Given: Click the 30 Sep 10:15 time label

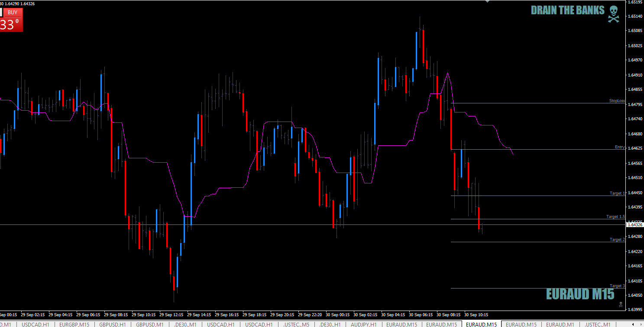Looking at the screenshot, I should (x=477, y=315).
